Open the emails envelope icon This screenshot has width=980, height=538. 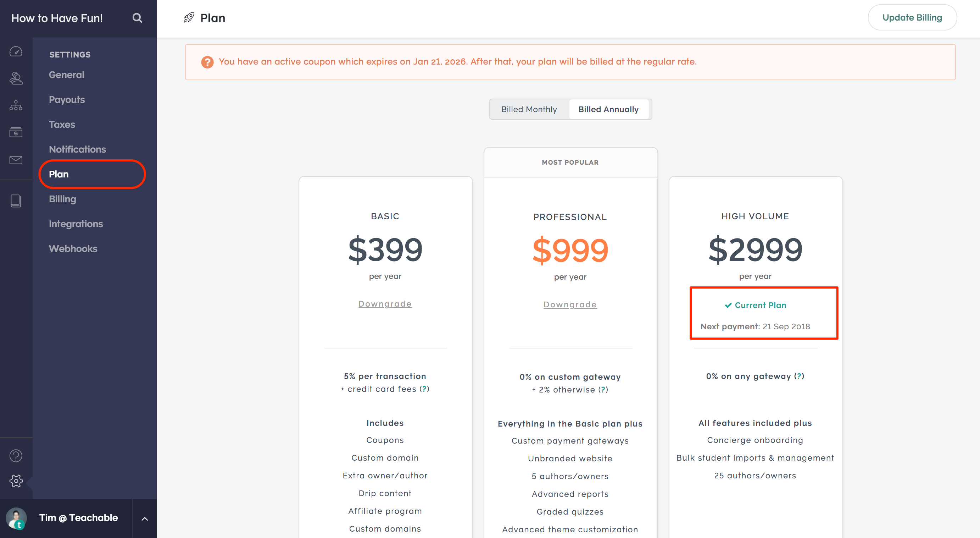pyautogui.click(x=16, y=160)
